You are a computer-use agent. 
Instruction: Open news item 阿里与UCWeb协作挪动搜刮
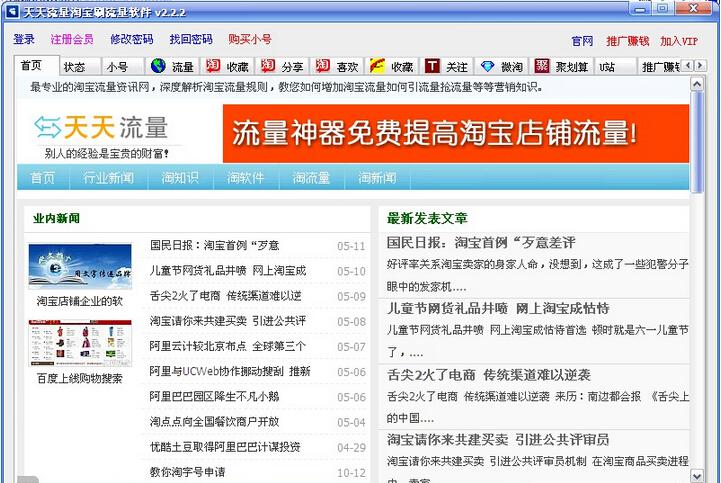click(x=230, y=371)
